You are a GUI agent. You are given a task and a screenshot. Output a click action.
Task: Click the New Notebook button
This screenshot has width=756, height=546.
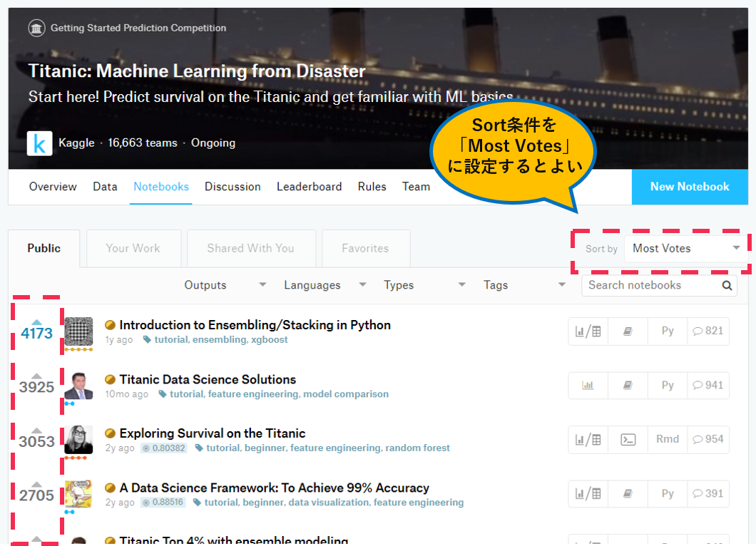690,187
